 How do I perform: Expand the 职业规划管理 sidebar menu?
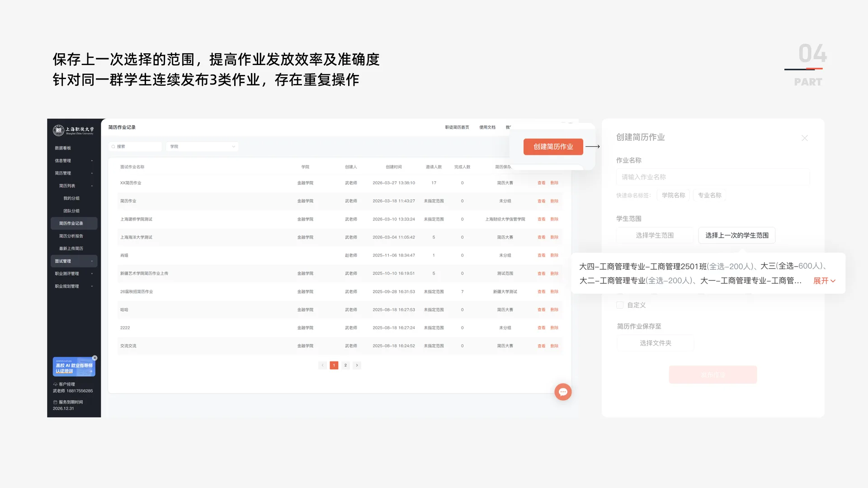74,286
